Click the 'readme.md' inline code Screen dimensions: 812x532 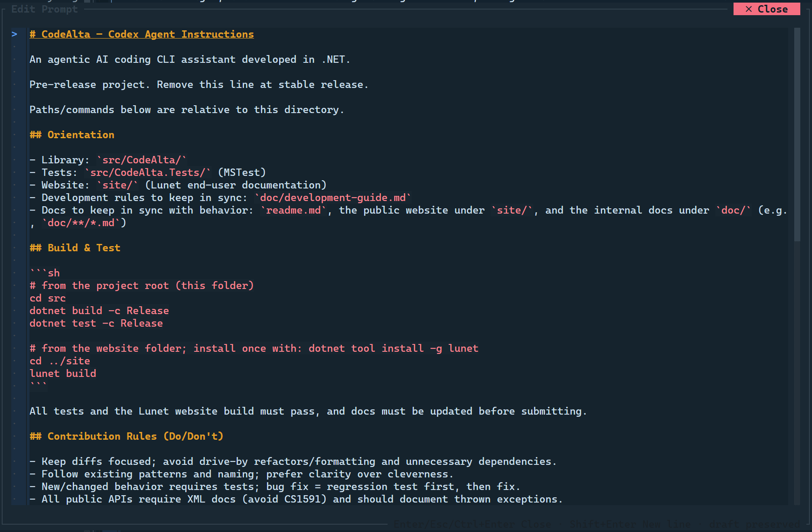click(293, 210)
